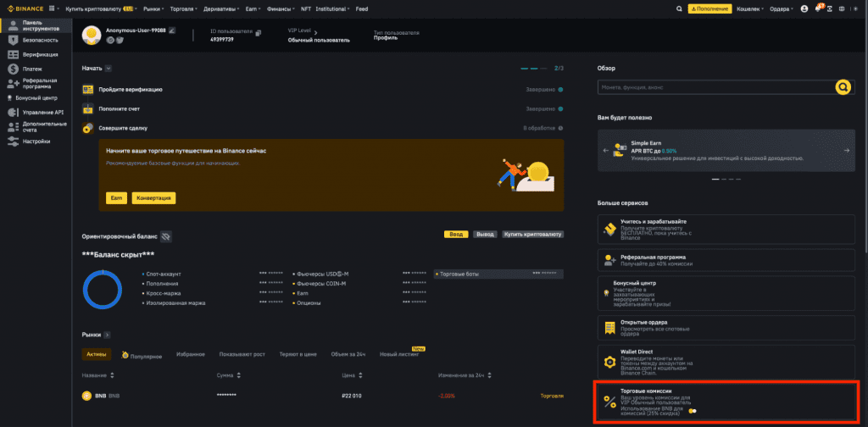Image resolution: width=868 pixels, height=427 pixels.
Task: Click the Вывод button
Action: 485,235
